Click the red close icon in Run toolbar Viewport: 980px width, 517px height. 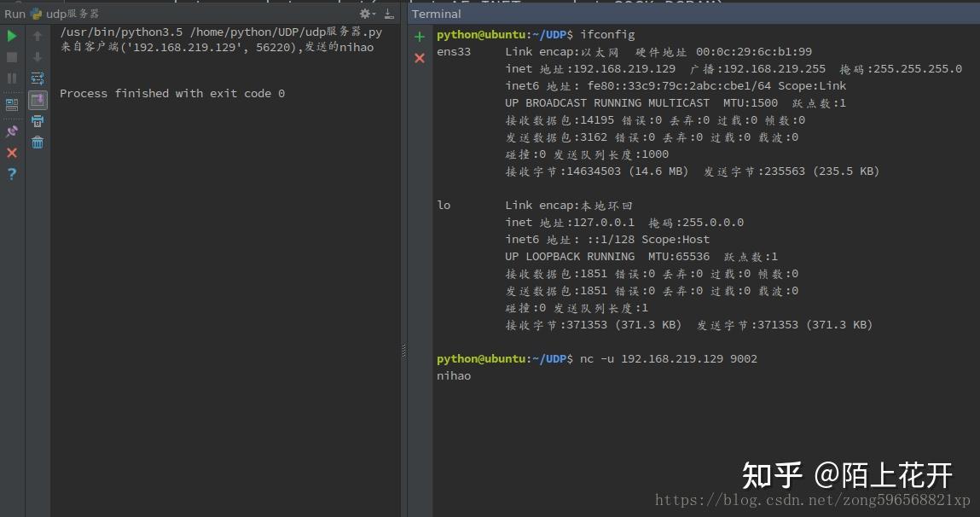[x=11, y=154]
